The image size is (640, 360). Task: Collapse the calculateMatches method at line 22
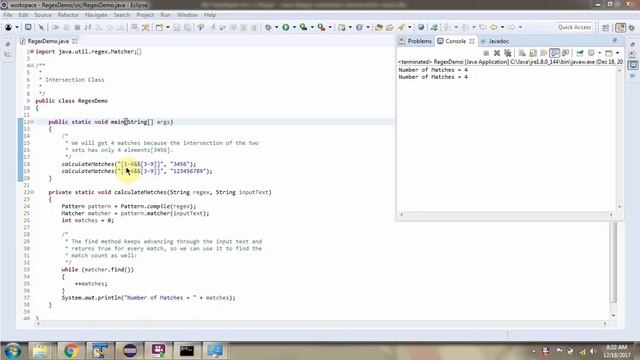(32, 192)
